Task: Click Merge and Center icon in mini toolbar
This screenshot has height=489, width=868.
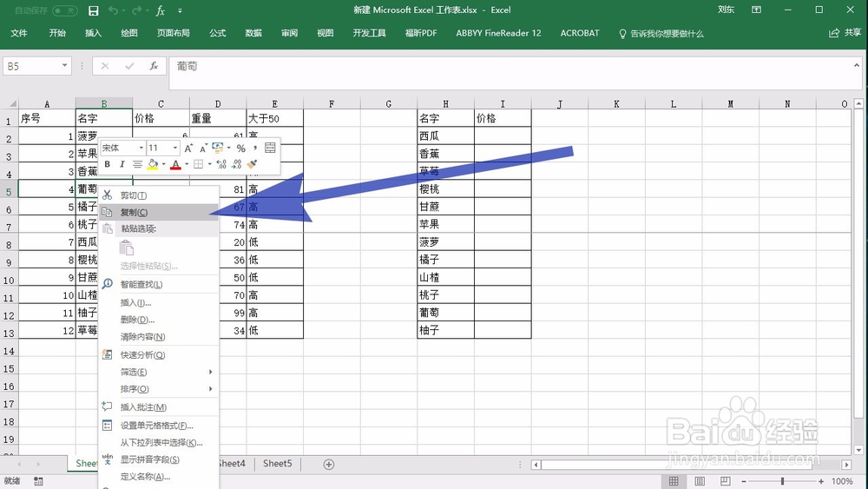Action: [x=270, y=148]
